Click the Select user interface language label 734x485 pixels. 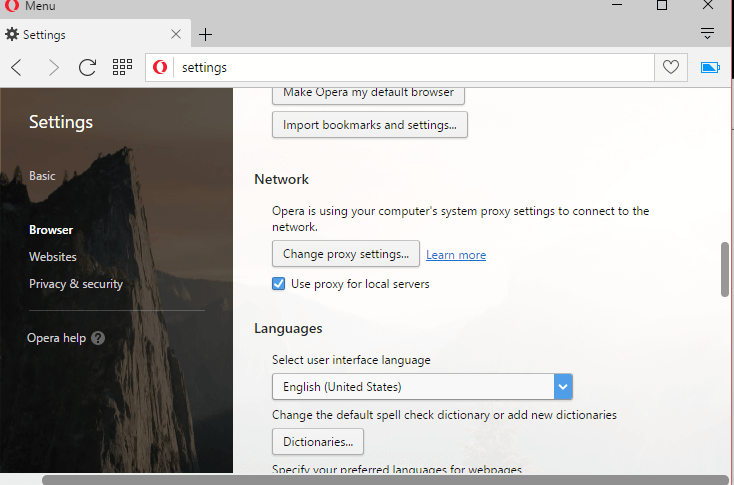[x=351, y=360]
